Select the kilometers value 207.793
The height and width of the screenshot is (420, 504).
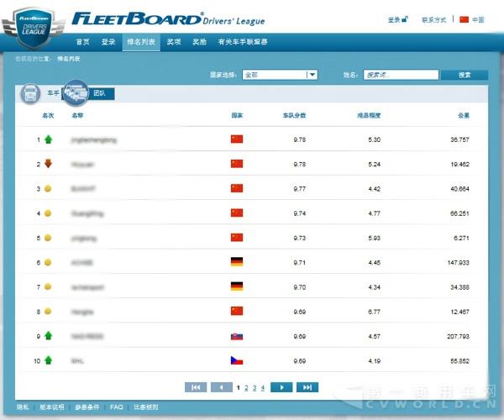pos(458,337)
